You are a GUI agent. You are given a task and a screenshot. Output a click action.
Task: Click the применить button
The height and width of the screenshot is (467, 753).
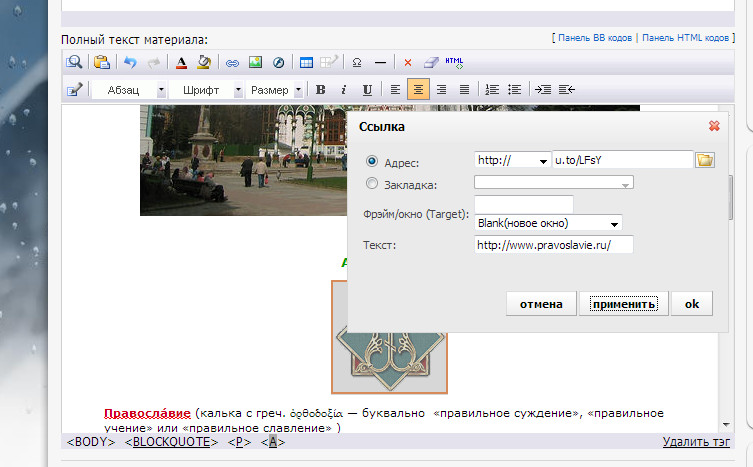(x=623, y=304)
